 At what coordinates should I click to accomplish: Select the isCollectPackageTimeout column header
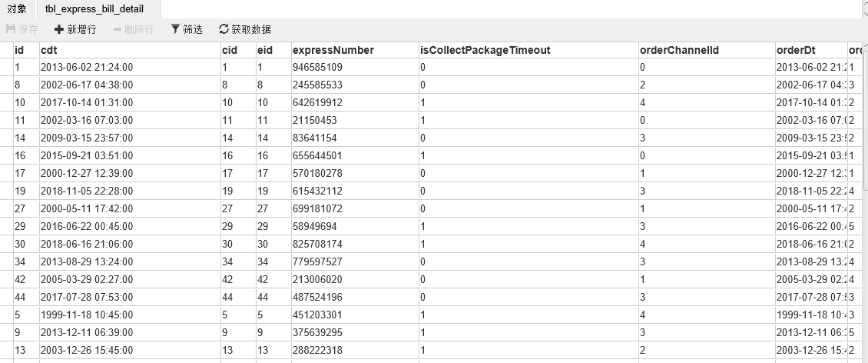tap(528, 50)
